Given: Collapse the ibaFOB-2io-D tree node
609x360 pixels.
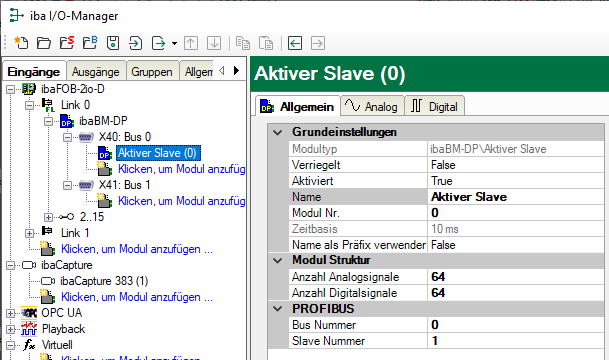Looking at the screenshot, I should pos(10,89).
